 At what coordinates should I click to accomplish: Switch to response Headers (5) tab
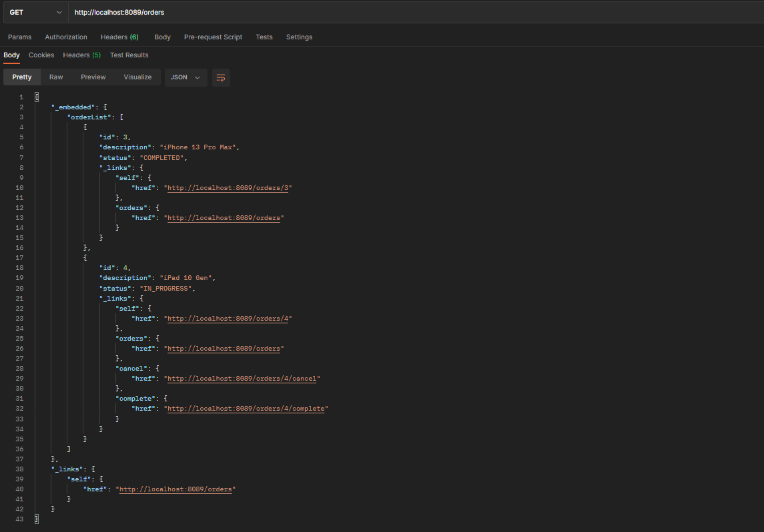(82, 55)
